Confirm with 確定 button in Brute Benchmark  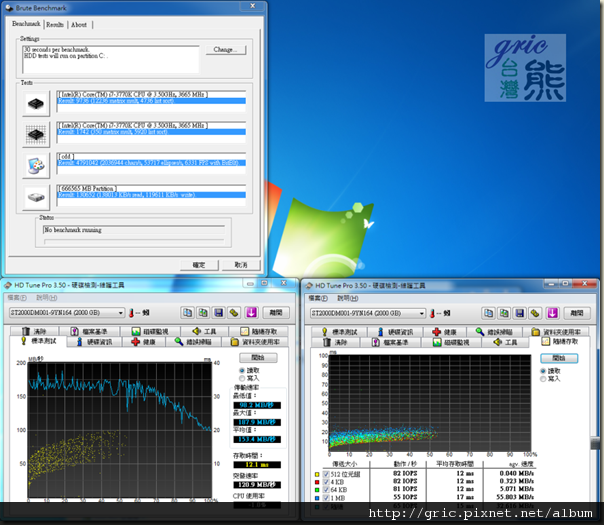click(x=199, y=265)
